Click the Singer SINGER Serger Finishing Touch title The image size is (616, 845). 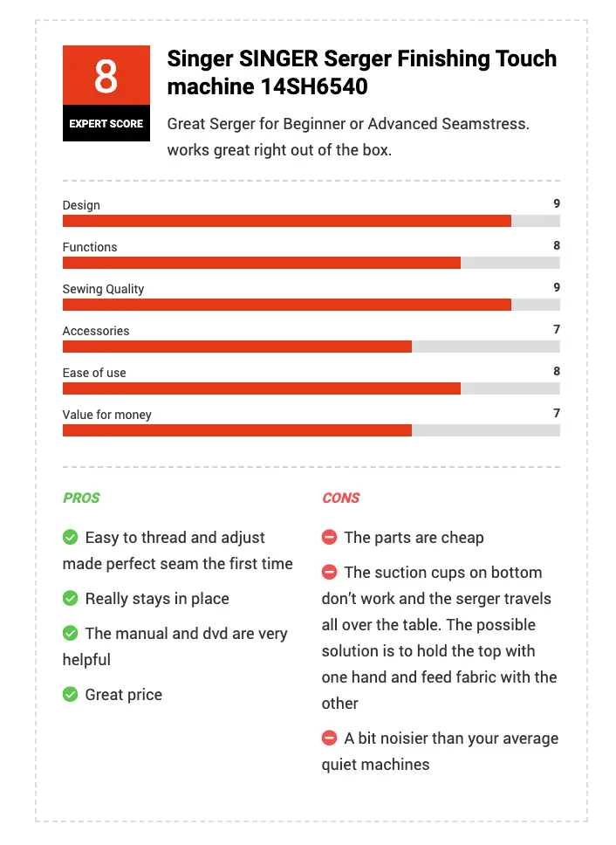[362, 72]
